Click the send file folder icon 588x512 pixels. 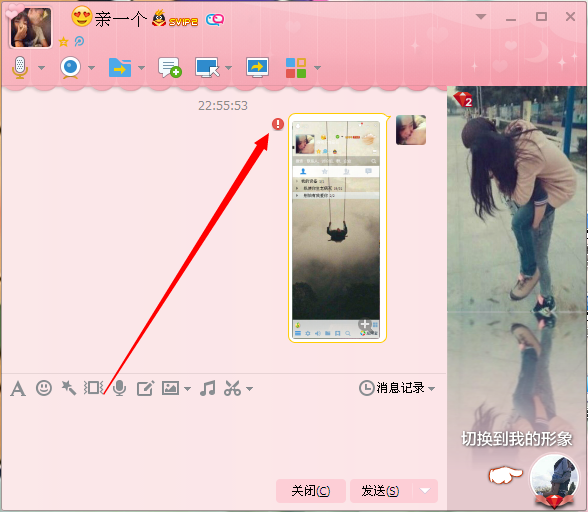120,68
